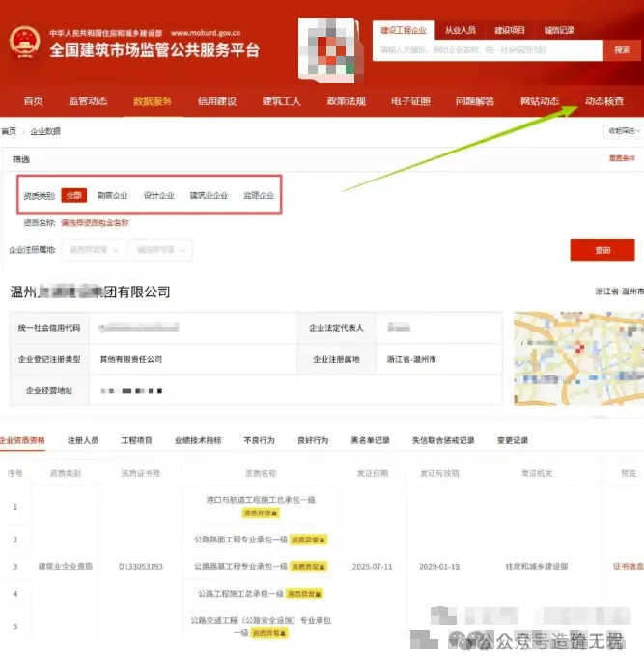Click the 浙江省-温州市 registration location value

(x=411, y=359)
